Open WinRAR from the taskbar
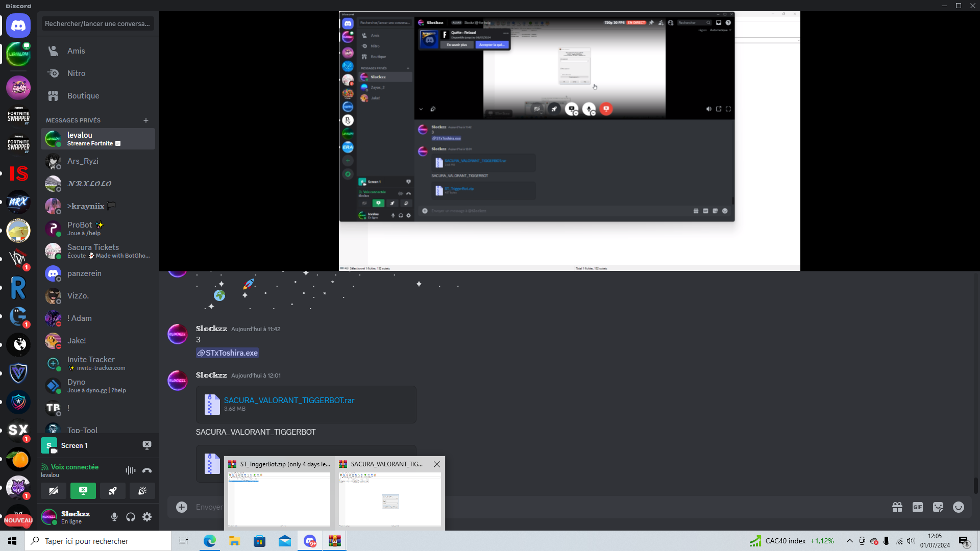Image resolution: width=980 pixels, height=551 pixels. click(x=334, y=541)
